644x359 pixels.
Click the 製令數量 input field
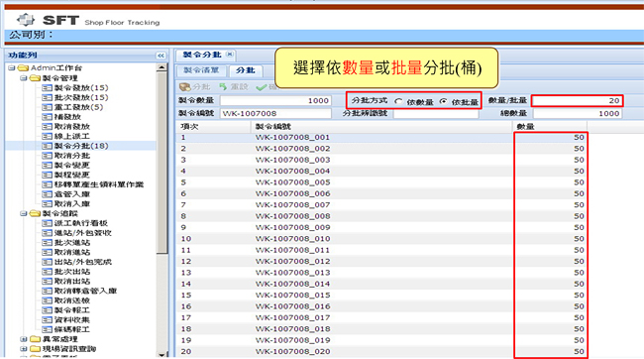tap(275, 101)
